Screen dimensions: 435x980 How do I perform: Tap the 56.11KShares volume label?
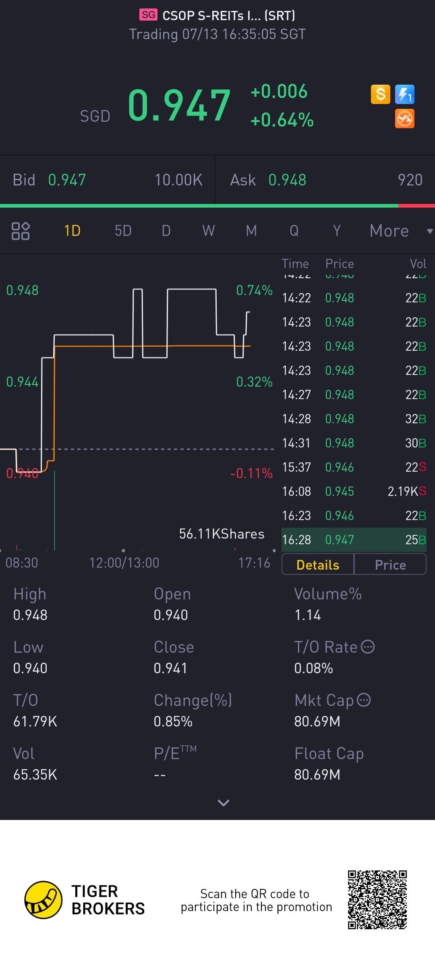coord(222,534)
